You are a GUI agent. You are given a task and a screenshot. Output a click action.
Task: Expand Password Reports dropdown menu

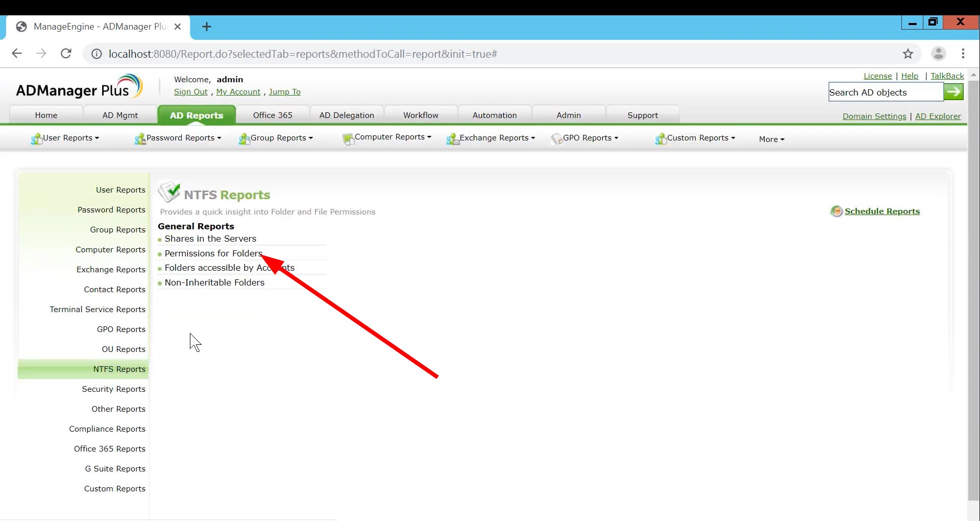(x=178, y=138)
